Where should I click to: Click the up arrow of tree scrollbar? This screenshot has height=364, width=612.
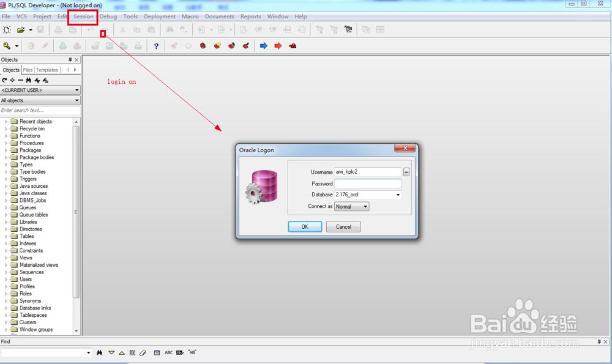coord(76,122)
